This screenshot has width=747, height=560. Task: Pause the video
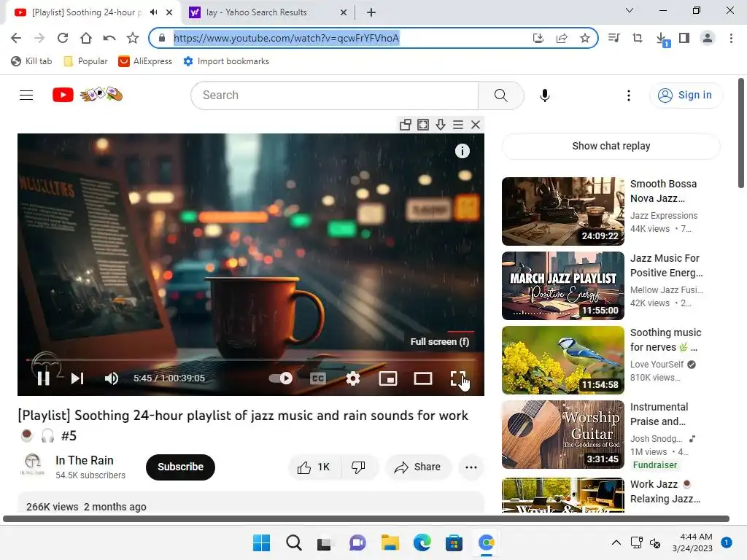tap(43, 378)
